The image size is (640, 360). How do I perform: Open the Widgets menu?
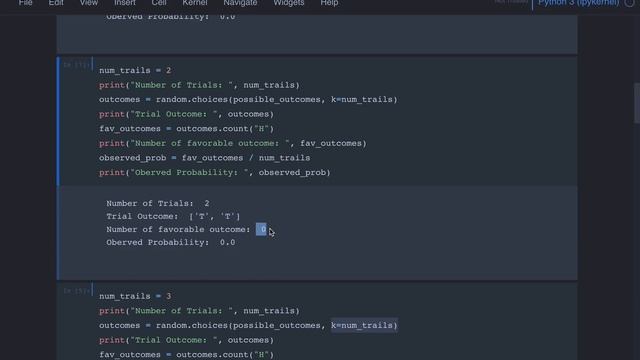click(x=289, y=3)
